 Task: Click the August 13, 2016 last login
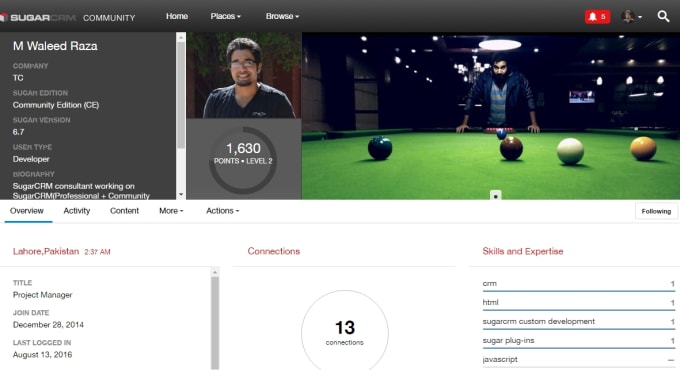[42, 355]
